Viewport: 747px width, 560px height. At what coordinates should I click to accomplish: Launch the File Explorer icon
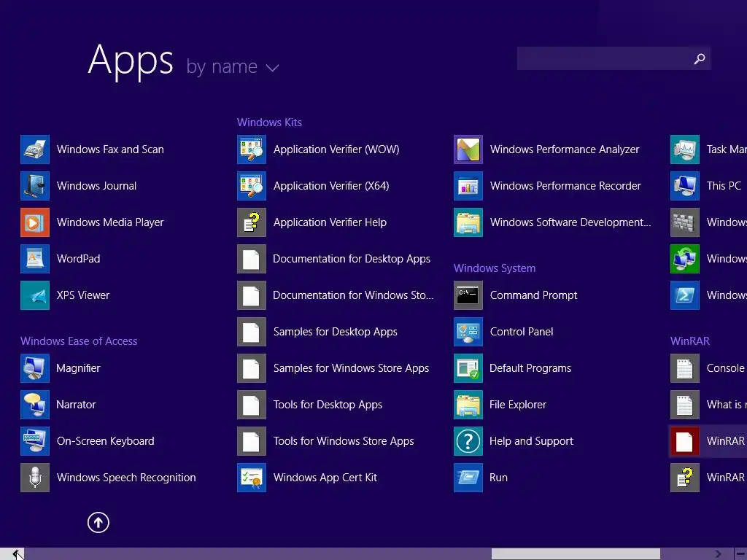[x=468, y=405]
